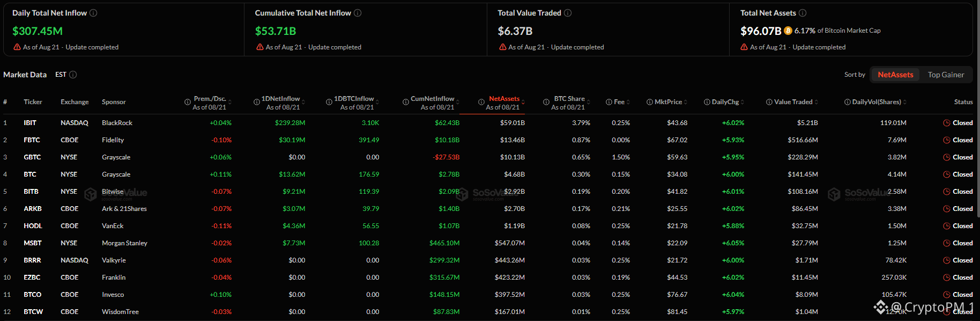Sort table by 1DBTCInflow column arrows
This screenshot has width=980, height=321.
377,102
